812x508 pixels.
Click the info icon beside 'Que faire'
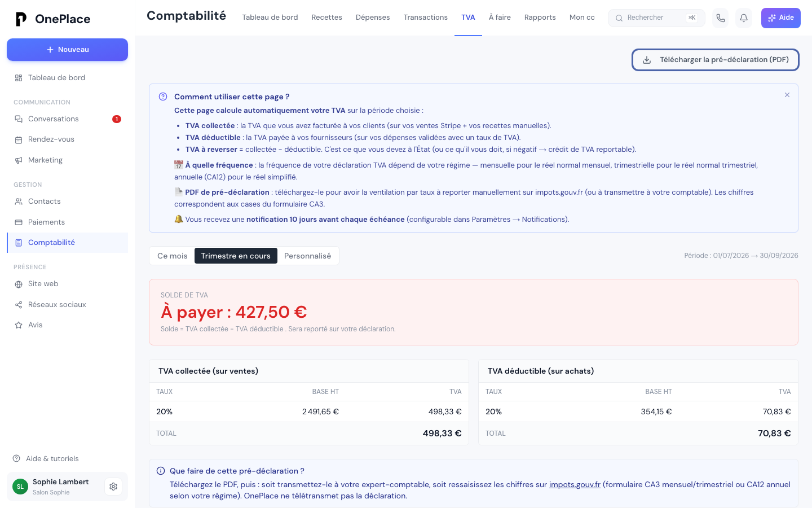point(161,471)
